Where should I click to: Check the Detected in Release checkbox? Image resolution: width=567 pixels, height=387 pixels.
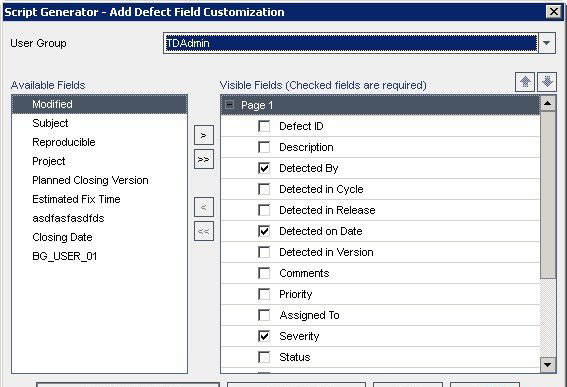tap(264, 210)
